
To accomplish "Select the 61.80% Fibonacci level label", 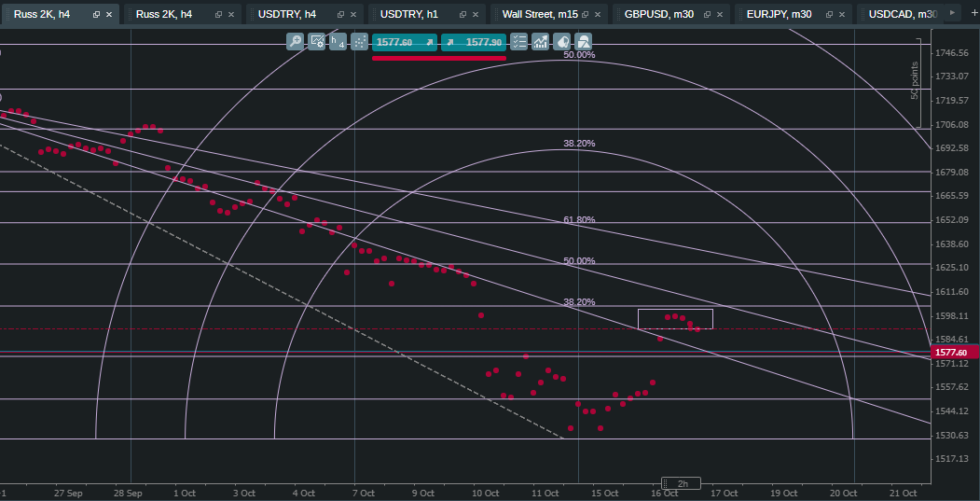I will coord(579,219).
